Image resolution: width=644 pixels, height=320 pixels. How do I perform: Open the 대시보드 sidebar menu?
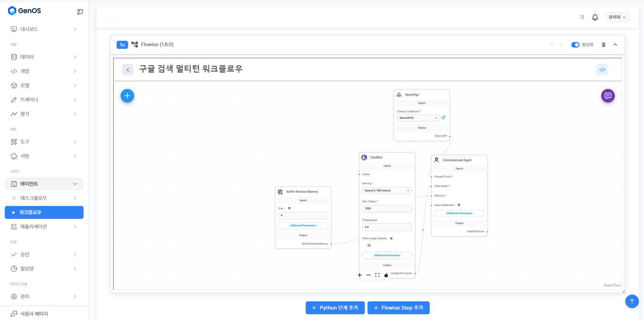tap(44, 29)
